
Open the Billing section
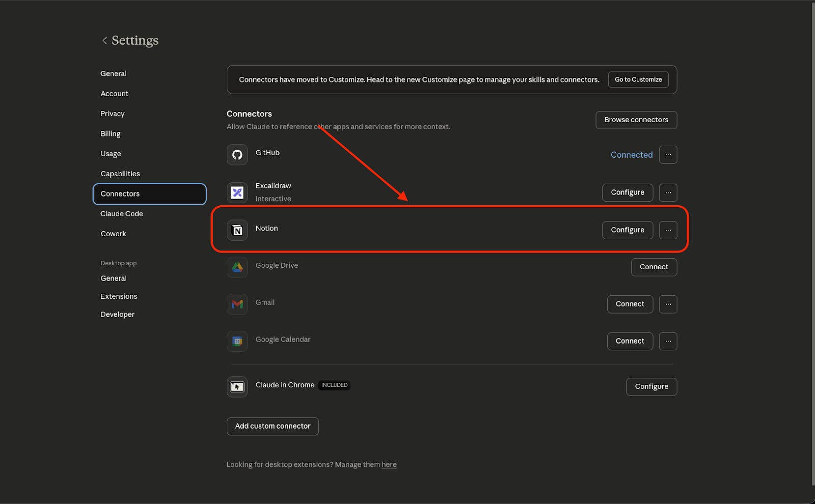pos(111,133)
